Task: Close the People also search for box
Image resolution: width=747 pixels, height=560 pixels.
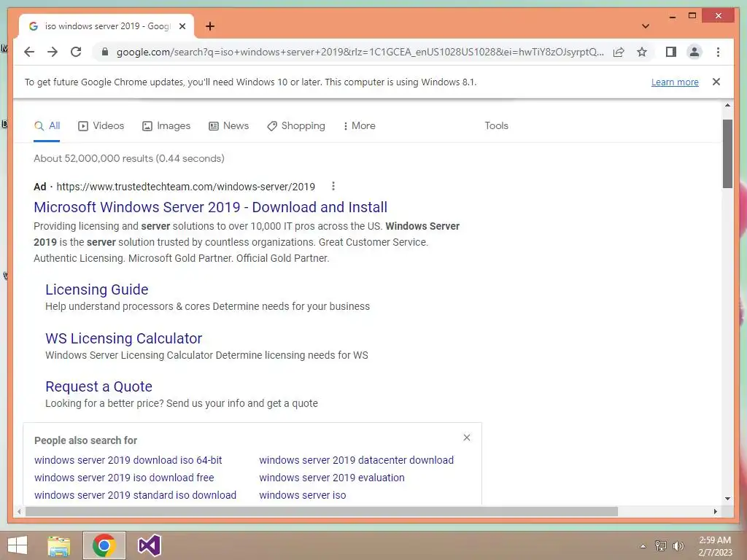Action: (467, 437)
